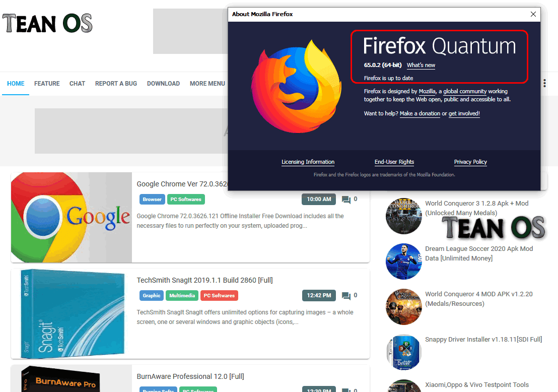Click Multimedia tag on SnagIt post
The height and width of the screenshot is (392, 558).
click(x=182, y=296)
